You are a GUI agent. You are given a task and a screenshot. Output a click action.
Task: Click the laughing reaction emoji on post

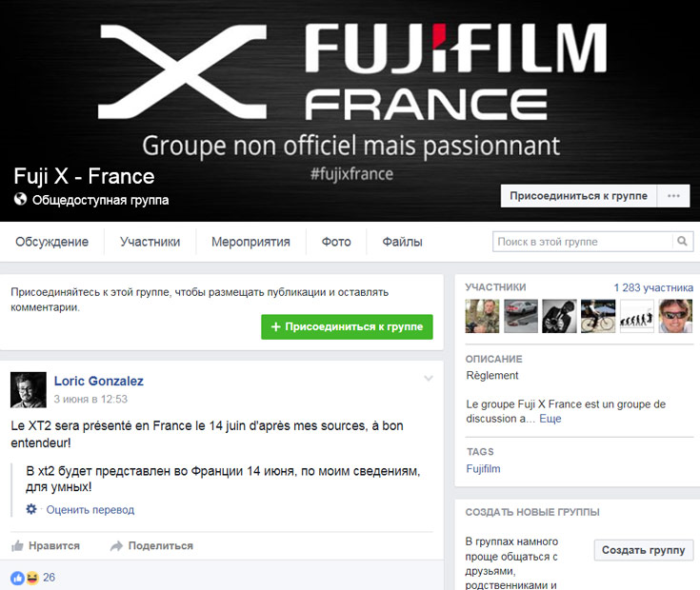click(x=32, y=578)
